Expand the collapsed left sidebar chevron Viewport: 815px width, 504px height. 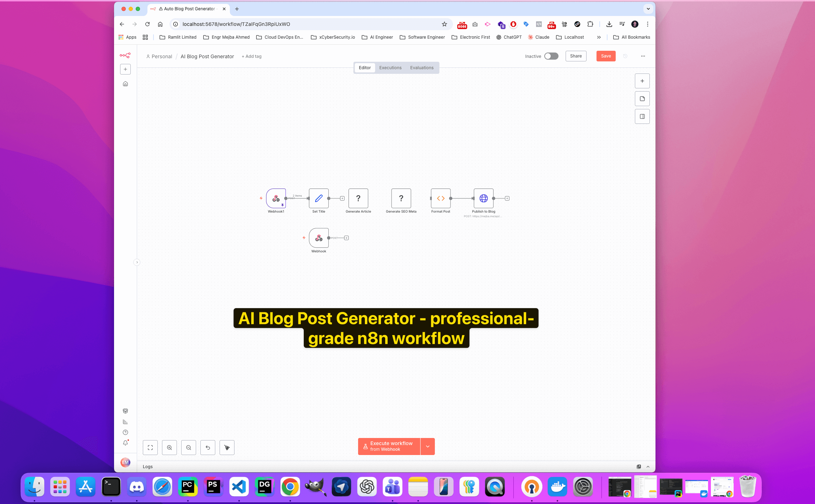click(137, 262)
